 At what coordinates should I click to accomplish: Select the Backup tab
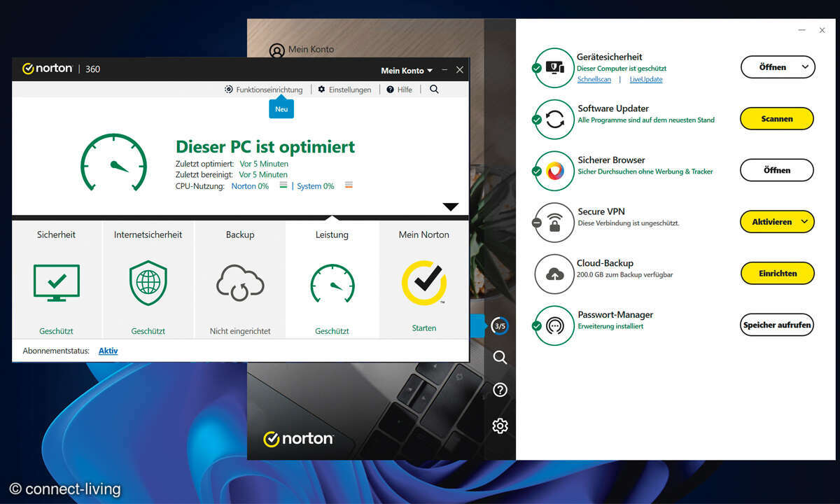(240, 280)
